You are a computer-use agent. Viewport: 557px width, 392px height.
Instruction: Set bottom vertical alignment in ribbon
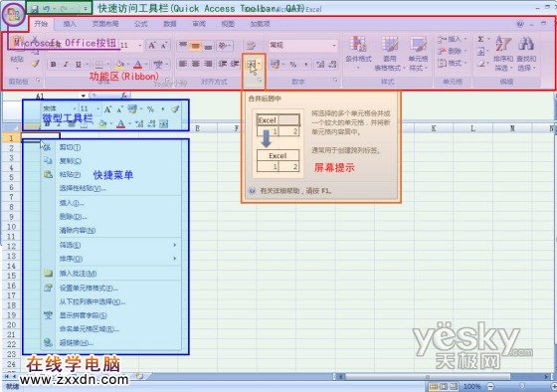pyautogui.click(x=208, y=45)
